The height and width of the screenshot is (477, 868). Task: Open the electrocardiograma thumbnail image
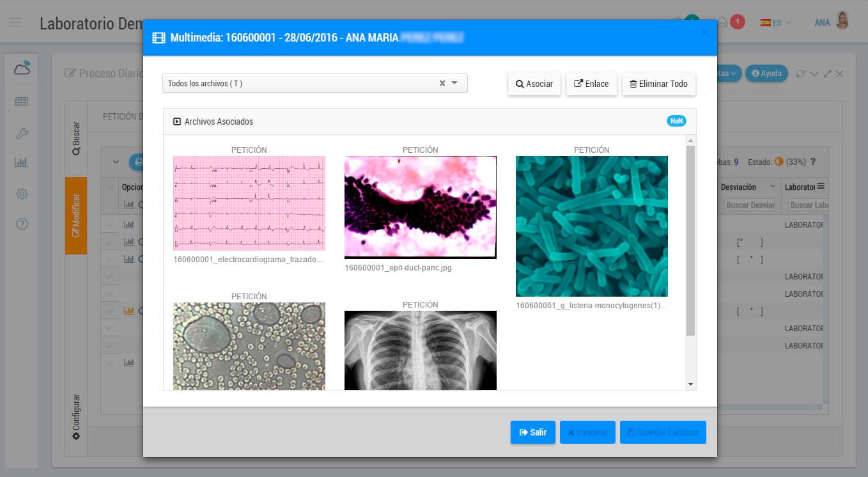pyautogui.click(x=249, y=203)
